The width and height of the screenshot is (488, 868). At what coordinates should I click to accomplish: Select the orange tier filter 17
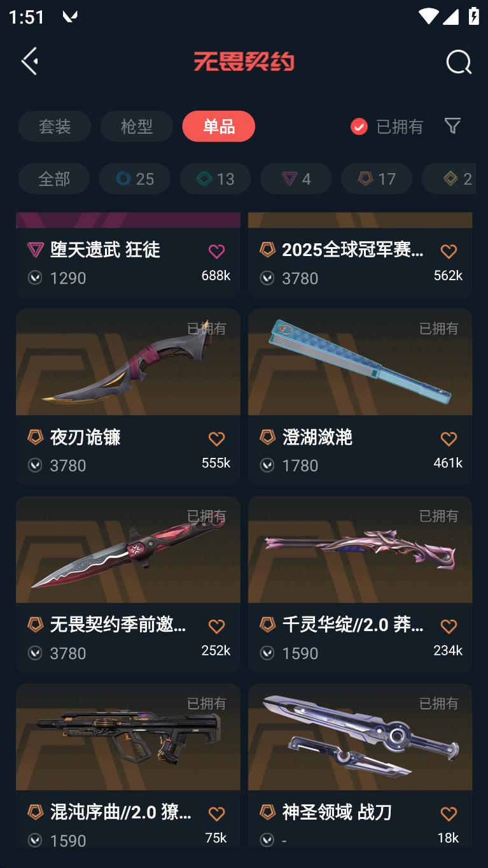pyautogui.click(x=377, y=178)
